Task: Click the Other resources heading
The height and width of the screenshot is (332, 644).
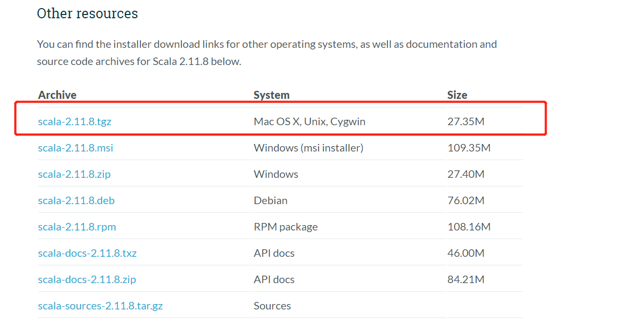Action: coord(87,13)
